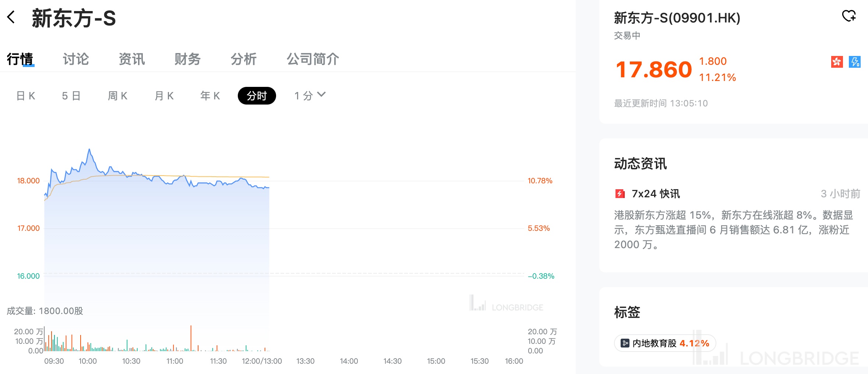The height and width of the screenshot is (374, 868).
Task: Switch chart to 5日 view
Action: pos(71,96)
